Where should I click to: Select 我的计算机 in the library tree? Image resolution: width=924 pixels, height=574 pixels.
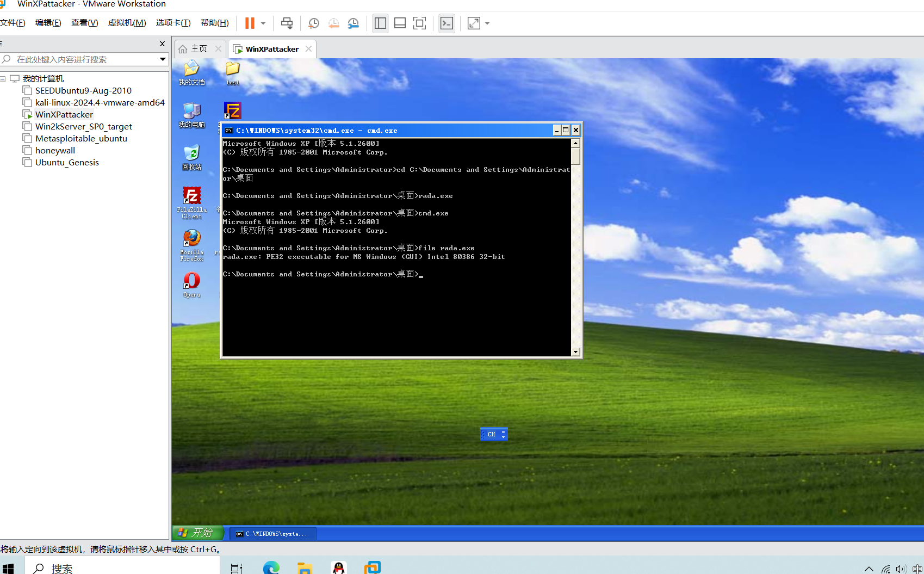pos(43,79)
